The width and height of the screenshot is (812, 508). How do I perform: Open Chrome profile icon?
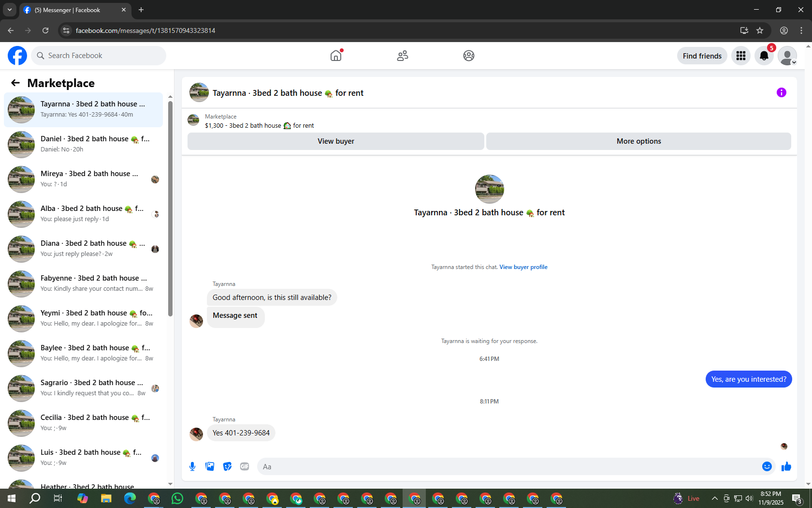point(784,30)
